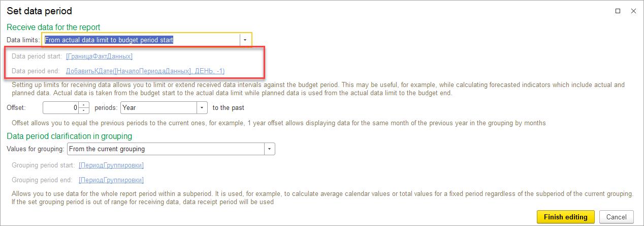Image resolution: width=644 pixels, height=226 pixels.
Task: Click the periods field showing Year
Action: point(158,108)
